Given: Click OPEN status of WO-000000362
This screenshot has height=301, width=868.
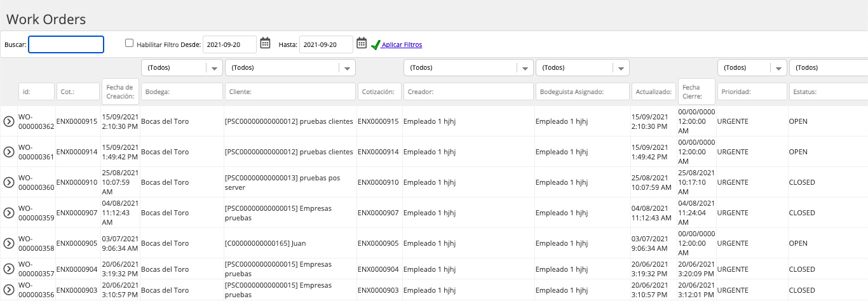Looking at the screenshot, I should tap(798, 121).
